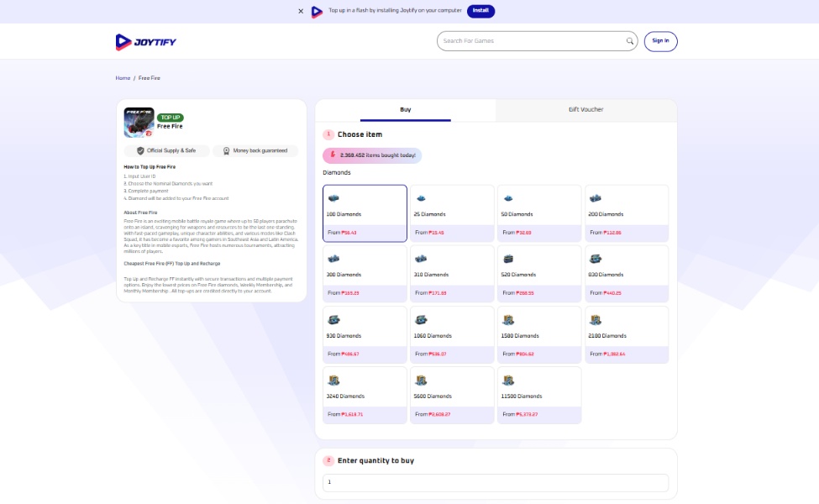819x504 pixels.
Task: Choose the 25 Diamonds package
Action: 452,213
